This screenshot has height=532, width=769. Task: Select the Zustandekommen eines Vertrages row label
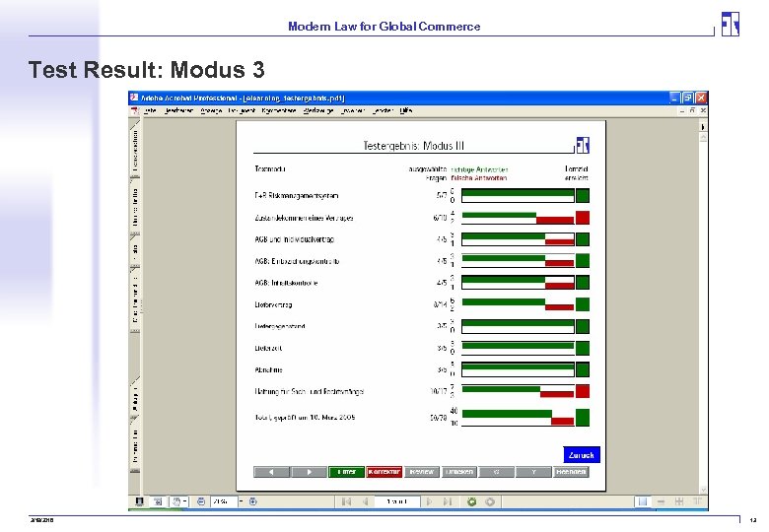click(x=304, y=218)
